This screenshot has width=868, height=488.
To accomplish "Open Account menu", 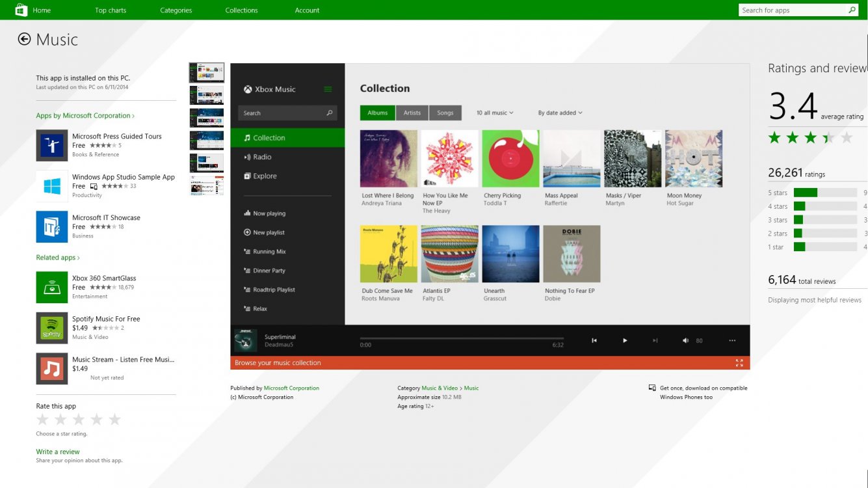I will pos(307,10).
